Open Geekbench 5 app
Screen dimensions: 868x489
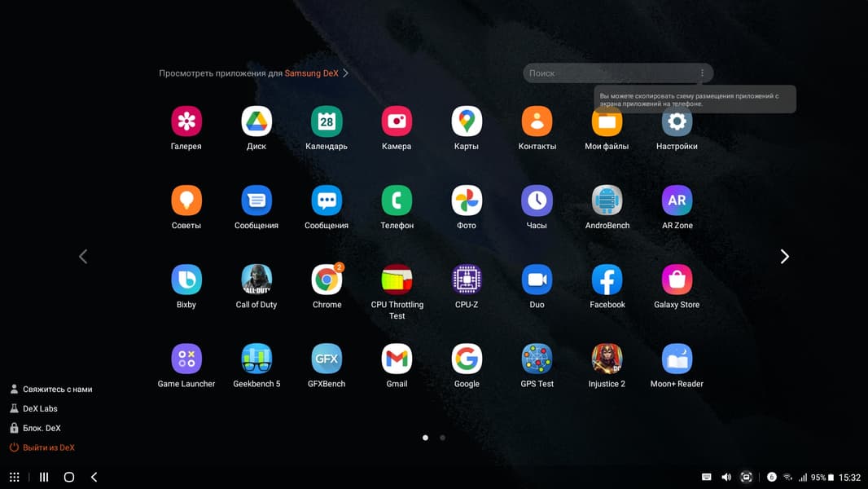[256, 359]
